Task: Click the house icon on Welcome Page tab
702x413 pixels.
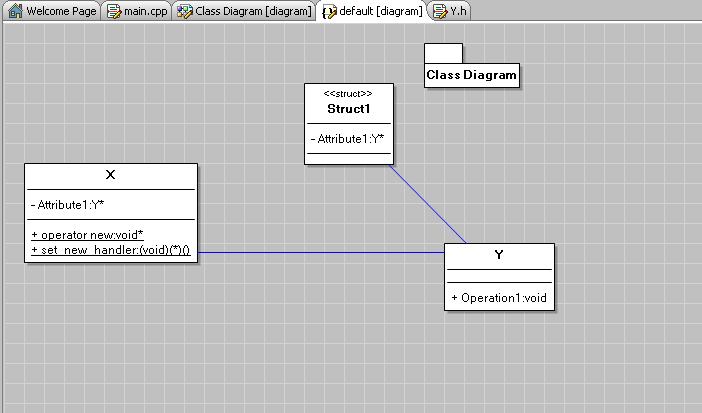Action: click(x=15, y=11)
